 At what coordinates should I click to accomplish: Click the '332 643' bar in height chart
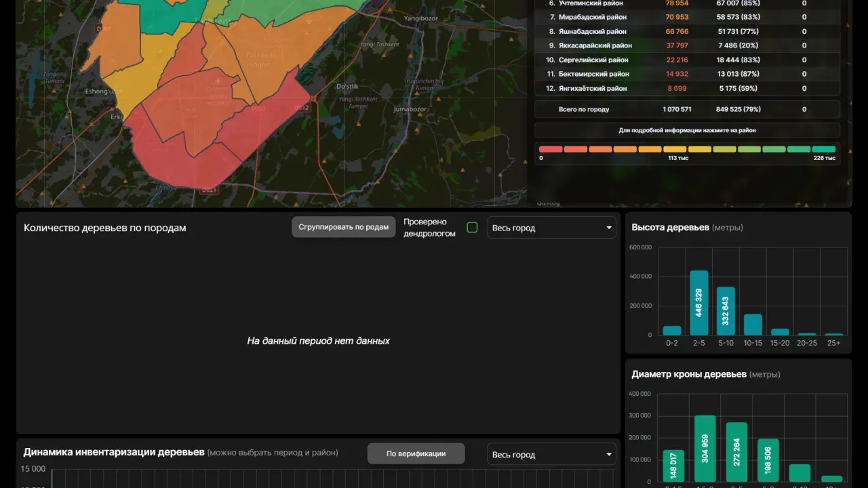(726, 310)
